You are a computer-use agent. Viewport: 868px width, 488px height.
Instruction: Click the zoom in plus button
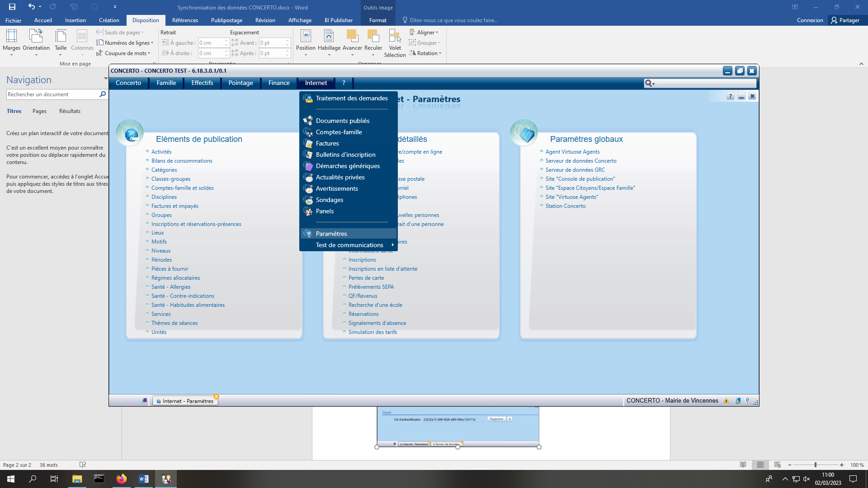[842, 465]
